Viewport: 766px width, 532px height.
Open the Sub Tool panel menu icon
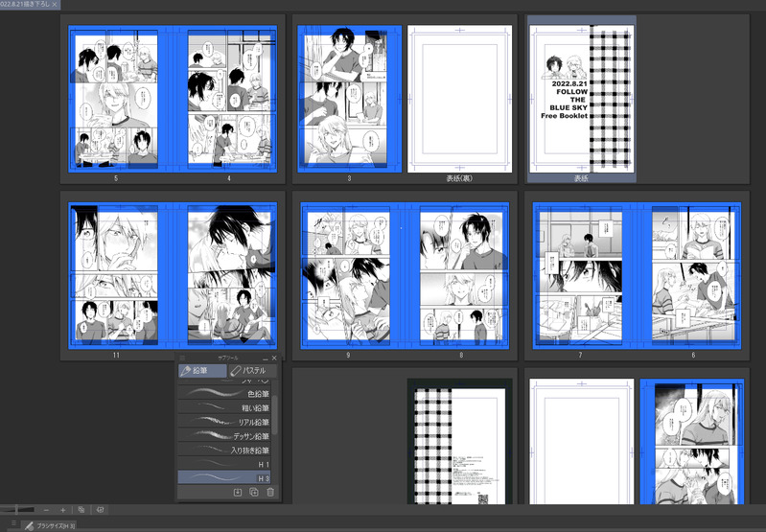[182, 358]
